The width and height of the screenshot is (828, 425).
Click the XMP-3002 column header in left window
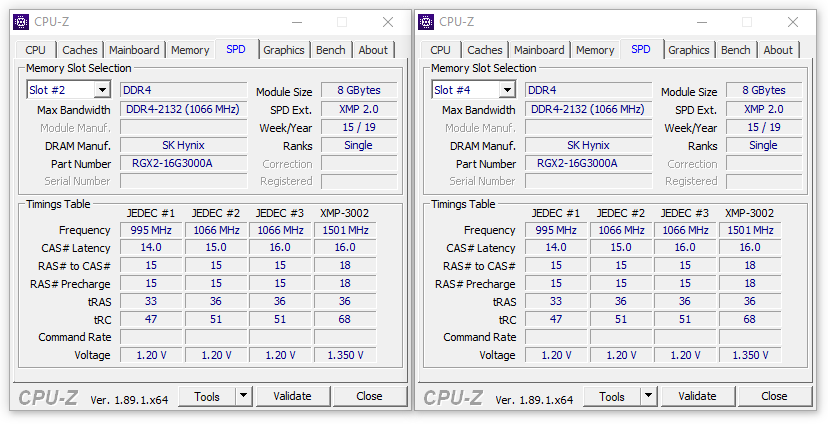[344, 213]
